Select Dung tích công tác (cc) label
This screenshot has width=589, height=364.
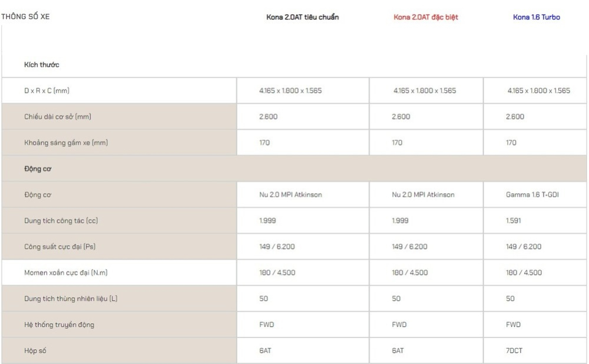(x=61, y=220)
